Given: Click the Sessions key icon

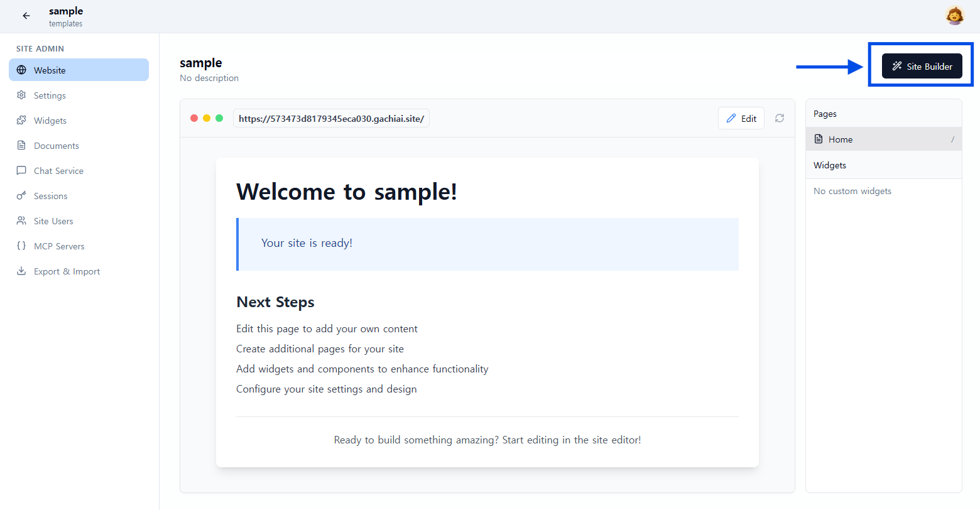Looking at the screenshot, I should click(21, 196).
